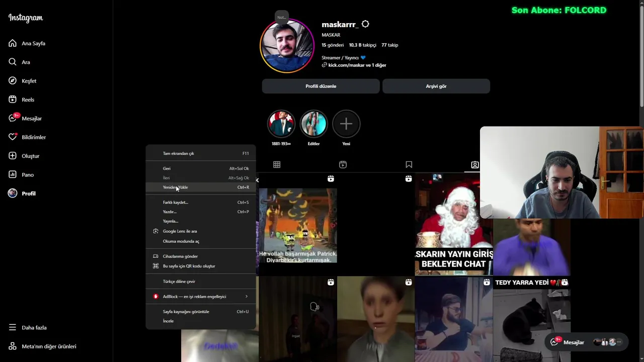Open the Reels sidebar icon
Image resolution: width=644 pixels, height=362 pixels.
click(13, 100)
